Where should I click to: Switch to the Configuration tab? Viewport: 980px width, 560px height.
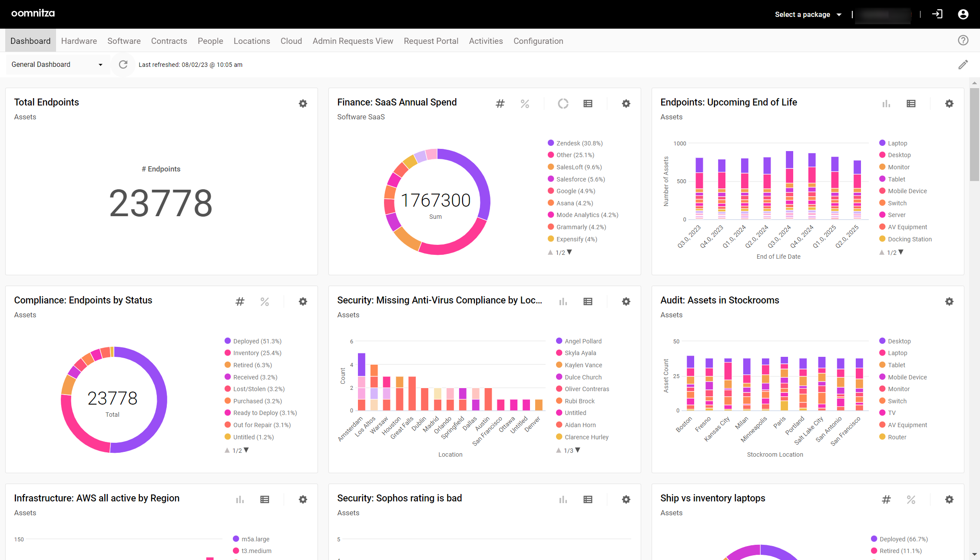tap(538, 41)
